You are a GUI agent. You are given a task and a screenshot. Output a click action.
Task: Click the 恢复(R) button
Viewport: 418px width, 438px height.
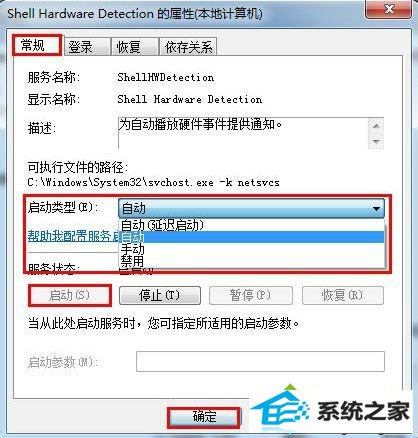click(343, 295)
